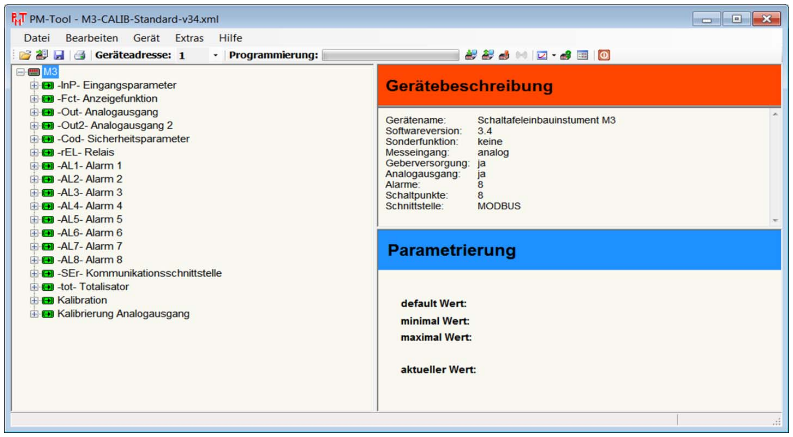Open the Extras menu
The image size is (793, 437).
(x=189, y=38)
